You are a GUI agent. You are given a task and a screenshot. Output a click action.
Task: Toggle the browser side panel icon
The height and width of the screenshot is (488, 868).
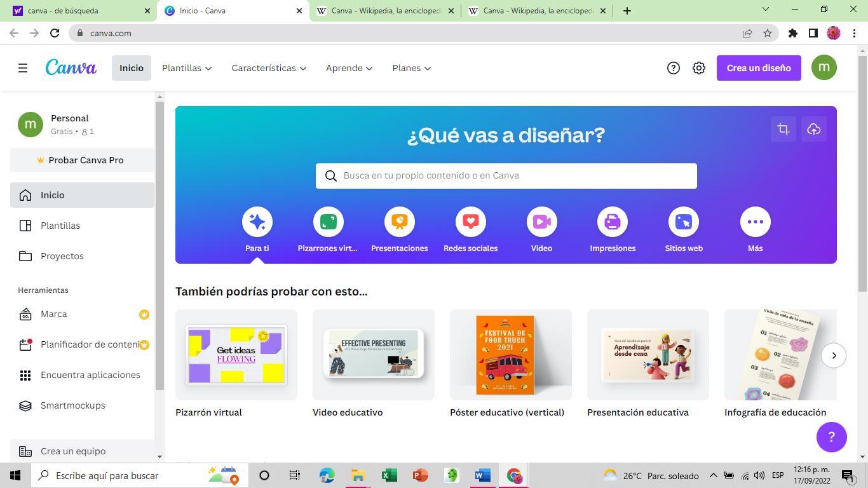(x=813, y=33)
